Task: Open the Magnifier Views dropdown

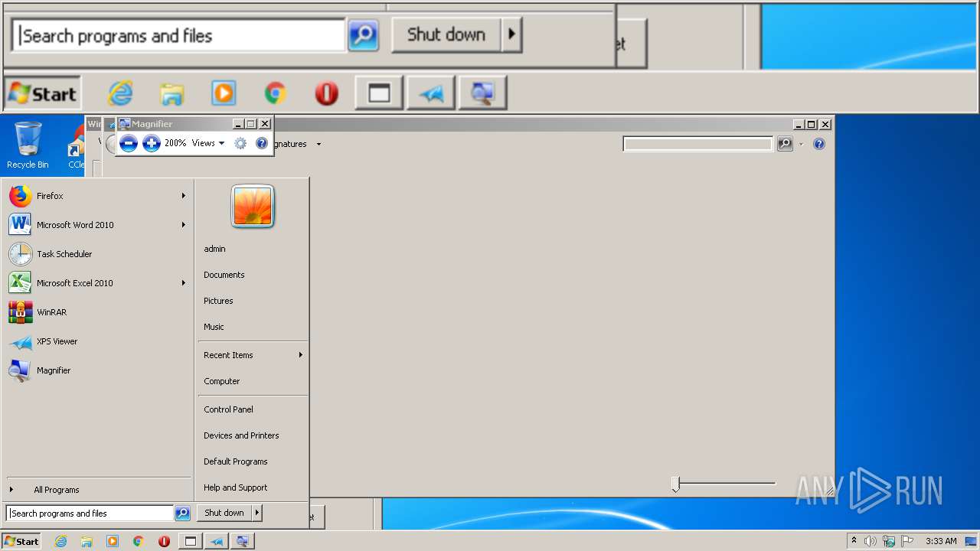Action: click(208, 143)
